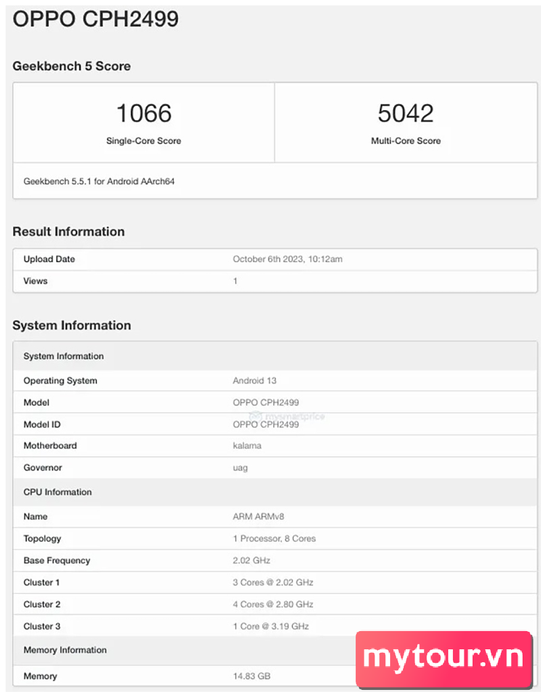Click the OPPO CPH2499 page title

pyautogui.click(x=96, y=19)
